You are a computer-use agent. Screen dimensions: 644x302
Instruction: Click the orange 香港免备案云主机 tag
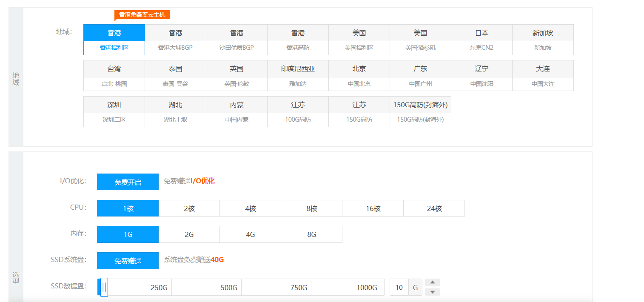tap(142, 14)
